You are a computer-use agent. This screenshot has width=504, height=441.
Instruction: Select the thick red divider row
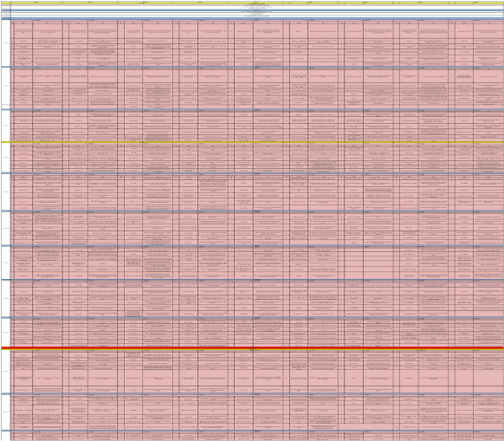point(252,348)
